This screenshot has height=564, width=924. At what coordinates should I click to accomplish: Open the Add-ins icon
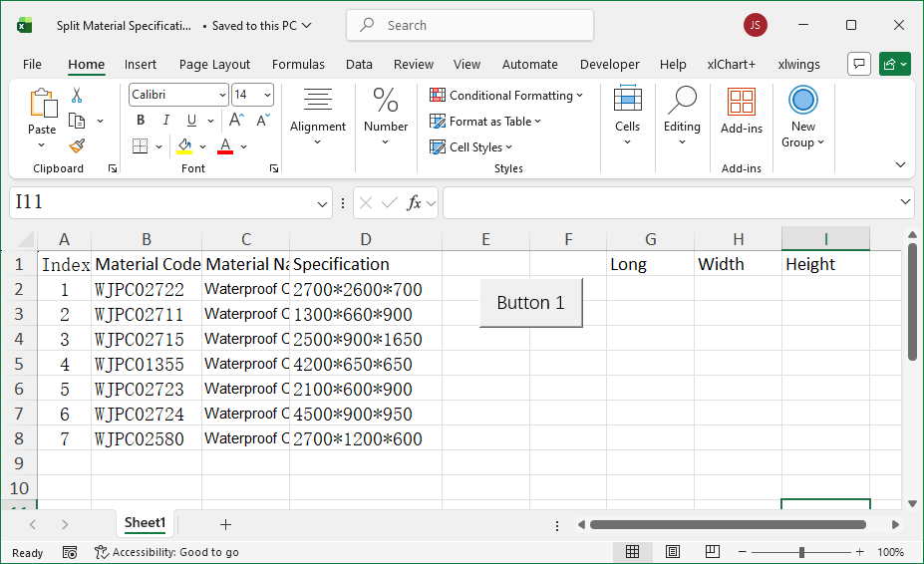pos(741,110)
